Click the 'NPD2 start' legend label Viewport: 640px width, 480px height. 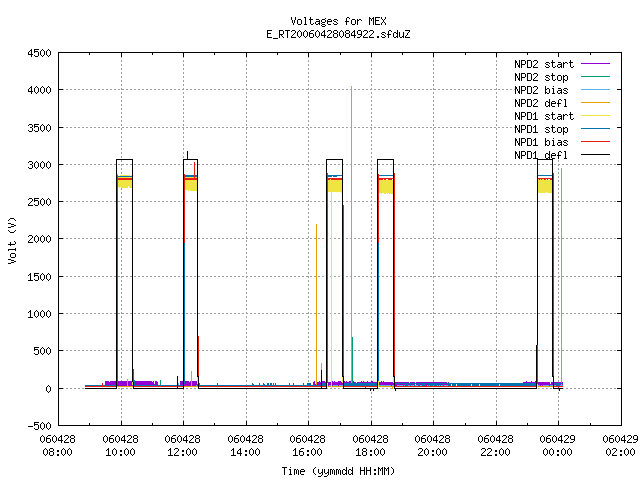coord(544,64)
